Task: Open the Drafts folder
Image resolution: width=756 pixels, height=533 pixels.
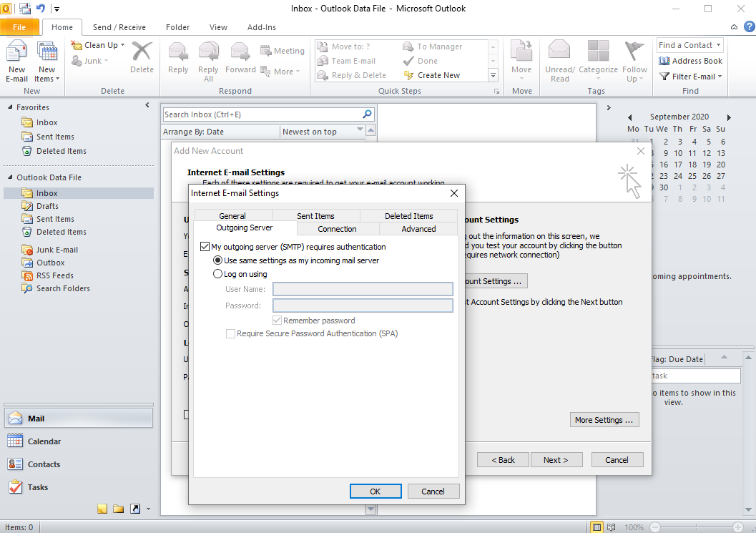Action: [47, 206]
